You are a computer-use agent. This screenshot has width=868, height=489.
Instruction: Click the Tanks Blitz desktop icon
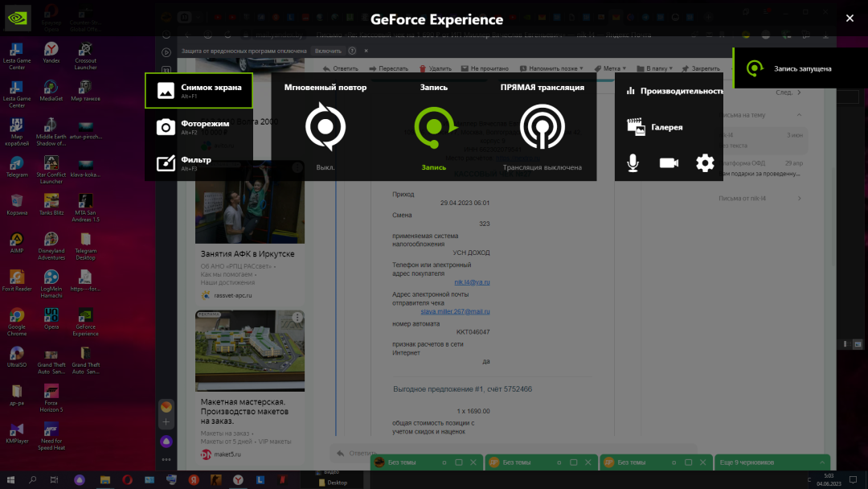(51, 205)
